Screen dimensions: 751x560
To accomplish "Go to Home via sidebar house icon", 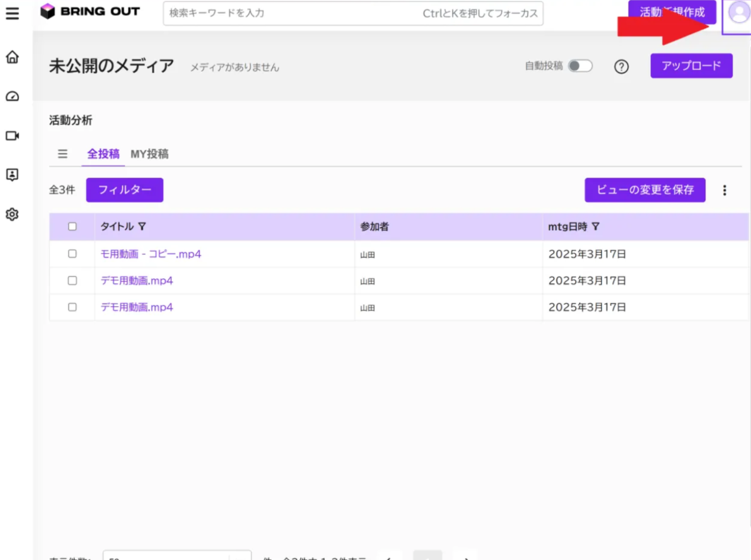I will 12,57.
